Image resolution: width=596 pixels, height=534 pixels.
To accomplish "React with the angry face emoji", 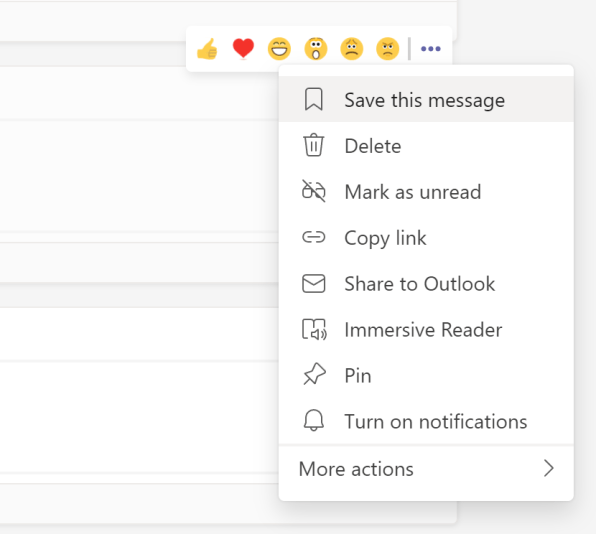I will [388, 49].
